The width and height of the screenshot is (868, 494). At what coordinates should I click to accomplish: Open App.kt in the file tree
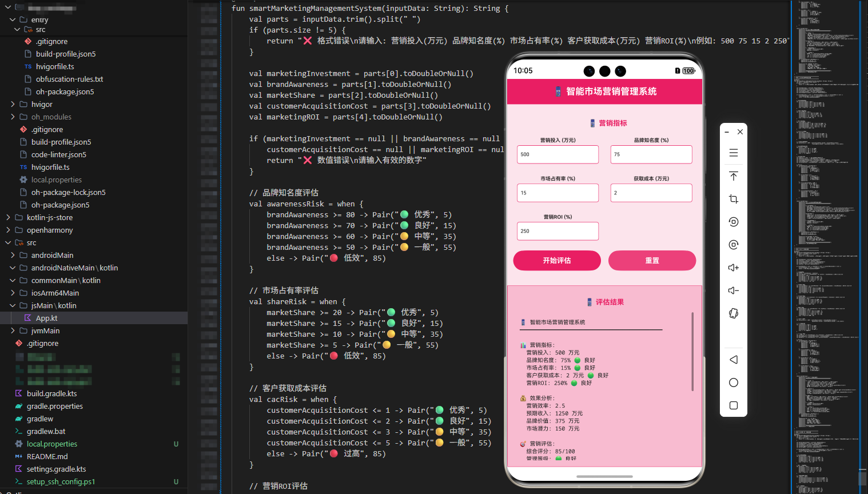coord(46,318)
